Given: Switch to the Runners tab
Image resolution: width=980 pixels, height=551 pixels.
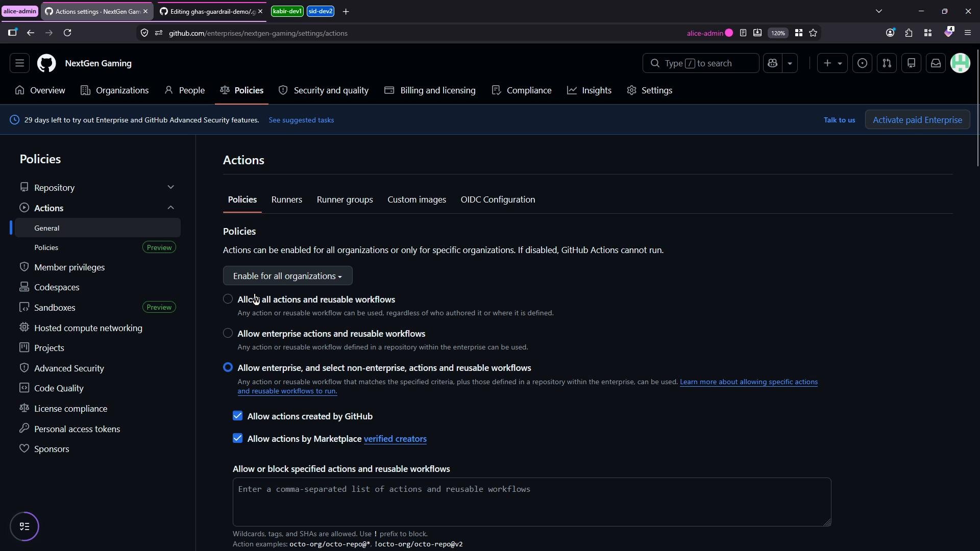Looking at the screenshot, I should coord(287,199).
